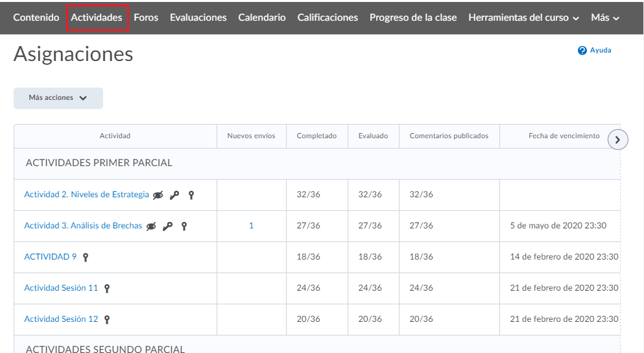
Task: Click the blue Ayuda question mark icon
Action: [582, 50]
